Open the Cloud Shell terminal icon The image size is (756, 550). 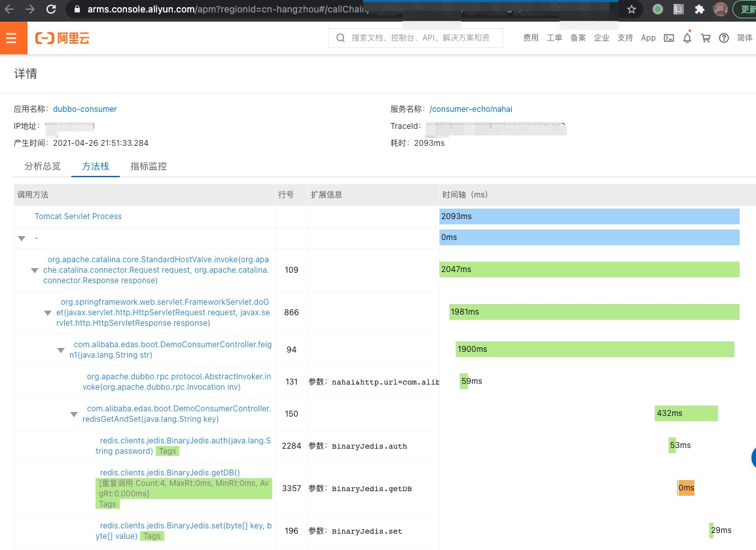669,38
